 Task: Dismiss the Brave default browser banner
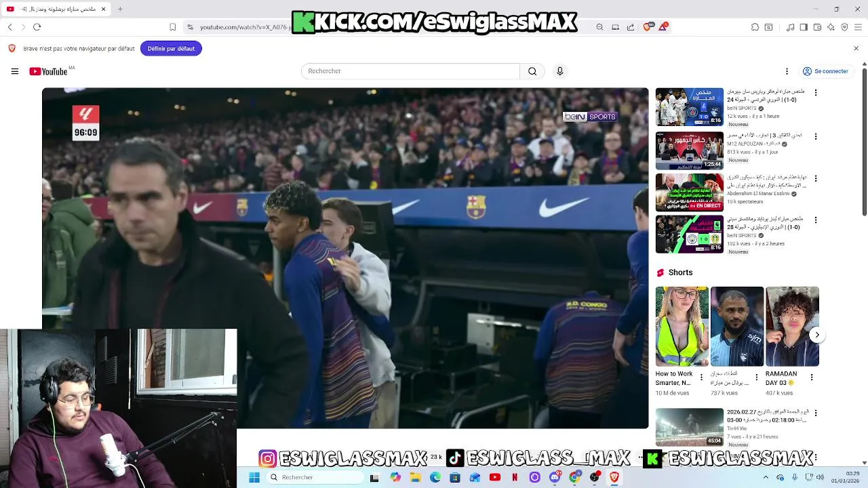tap(856, 48)
